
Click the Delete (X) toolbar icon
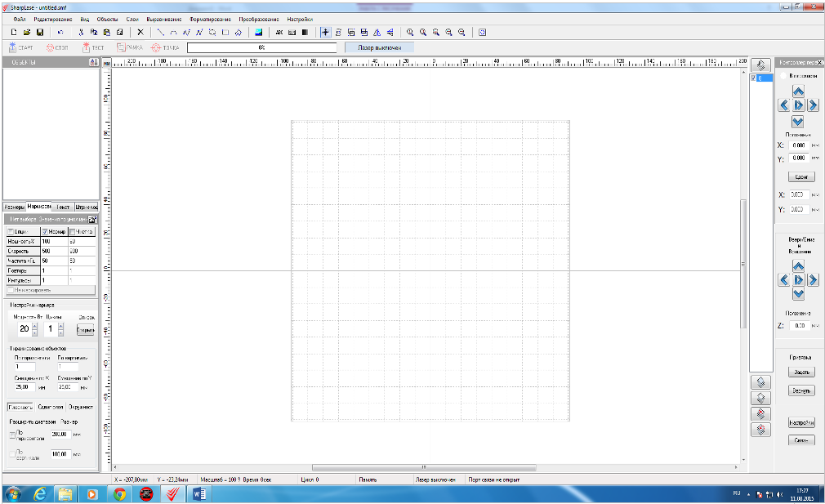click(x=140, y=33)
